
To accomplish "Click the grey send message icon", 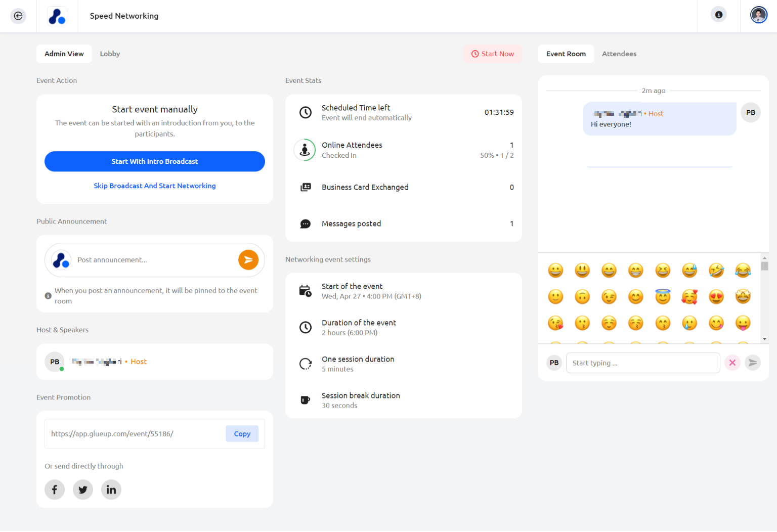I will pos(753,363).
